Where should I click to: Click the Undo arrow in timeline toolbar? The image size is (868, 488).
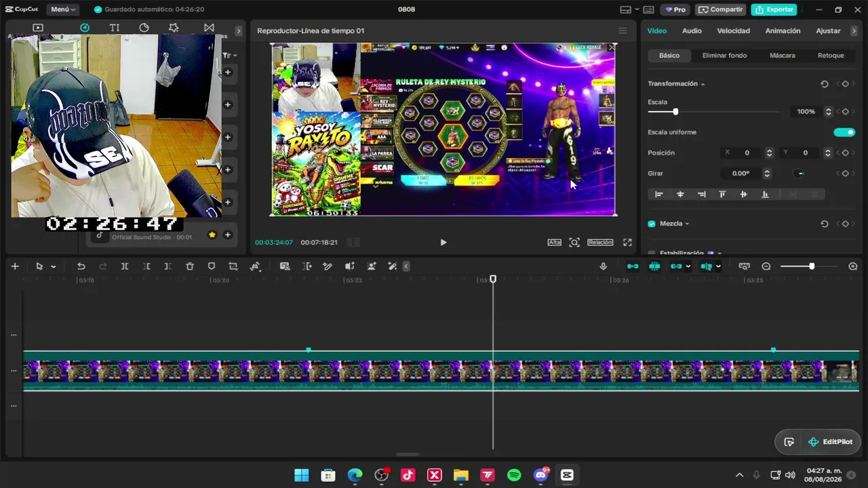click(x=81, y=266)
